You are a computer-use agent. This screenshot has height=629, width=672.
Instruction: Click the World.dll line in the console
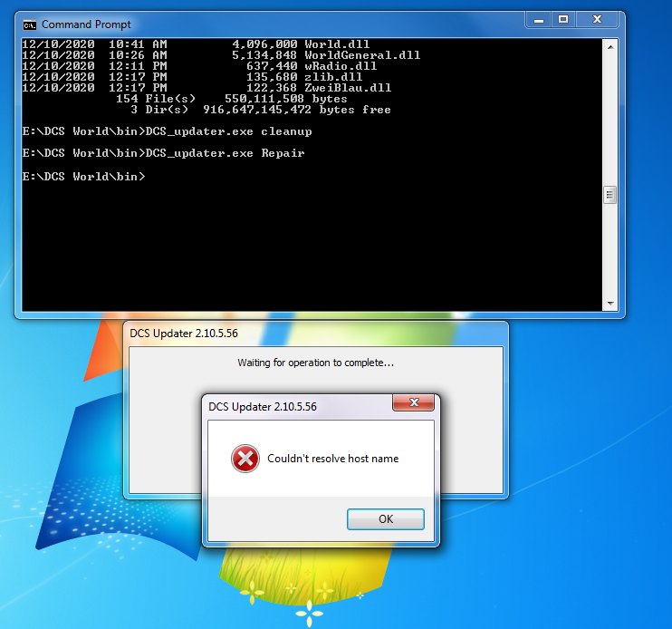(196, 44)
